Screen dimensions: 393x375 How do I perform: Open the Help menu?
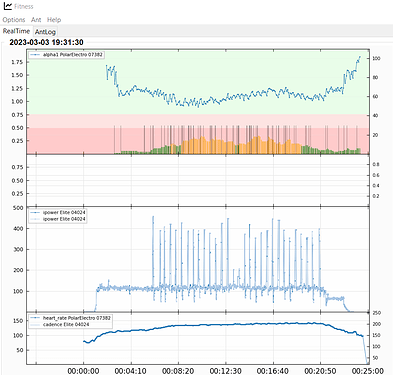(54, 20)
